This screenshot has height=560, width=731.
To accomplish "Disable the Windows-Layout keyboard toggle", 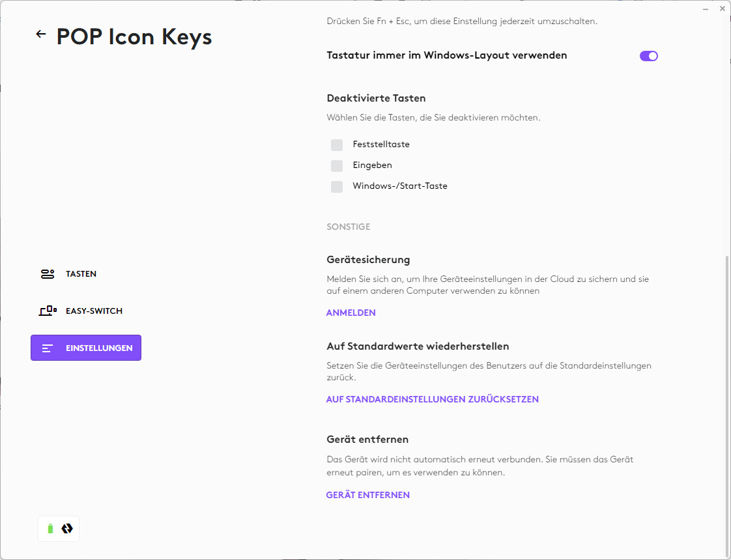I will (x=649, y=56).
